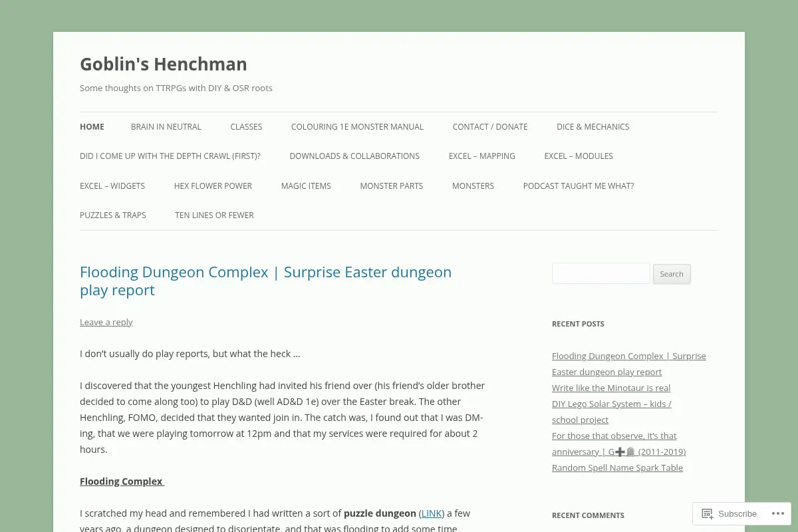Open recent post Flooding Dungeon Complex in sidebar
Viewport: 798px width, 532px height.
pyautogui.click(x=629, y=364)
